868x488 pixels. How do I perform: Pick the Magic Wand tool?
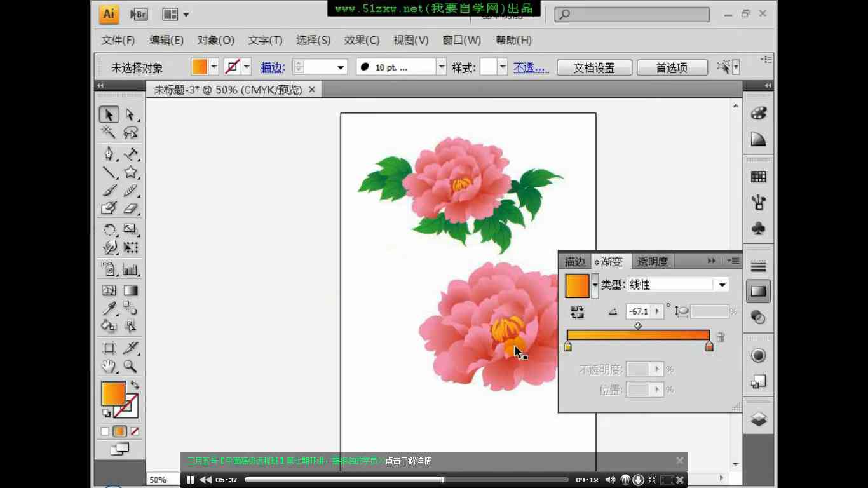pyautogui.click(x=109, y=132)
